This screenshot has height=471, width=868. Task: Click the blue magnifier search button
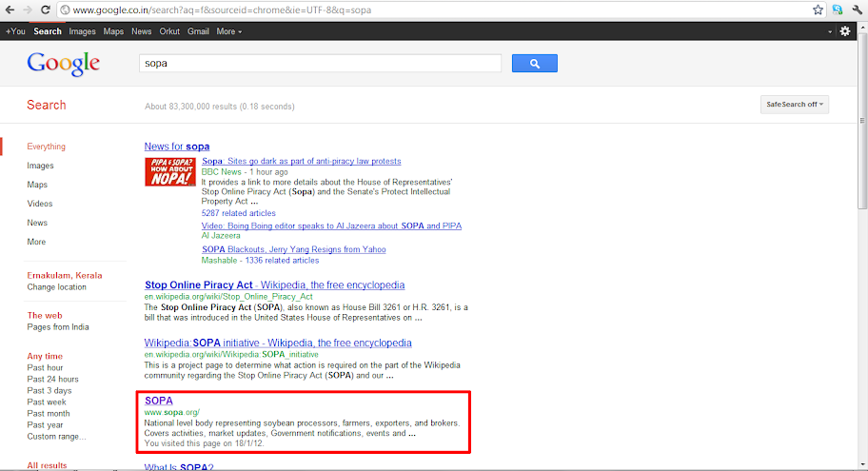534,63
